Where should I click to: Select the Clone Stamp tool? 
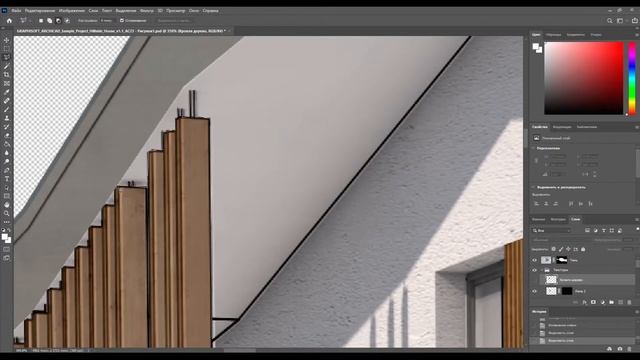(7, 118)
